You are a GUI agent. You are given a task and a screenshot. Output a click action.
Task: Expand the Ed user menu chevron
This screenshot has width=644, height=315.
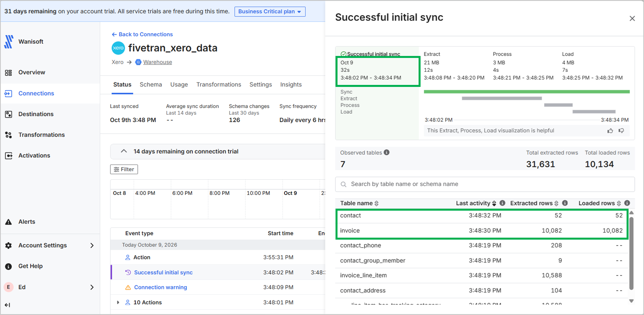click(x=92, y=287)
